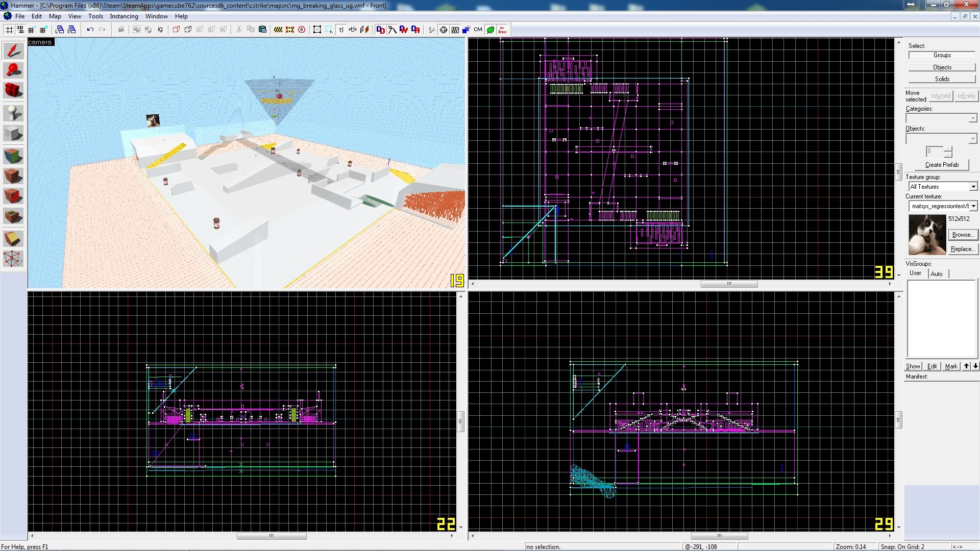Expand the Categories dropdown
Image resolution: width=980 pixels, height=551 pixels.
972,118
